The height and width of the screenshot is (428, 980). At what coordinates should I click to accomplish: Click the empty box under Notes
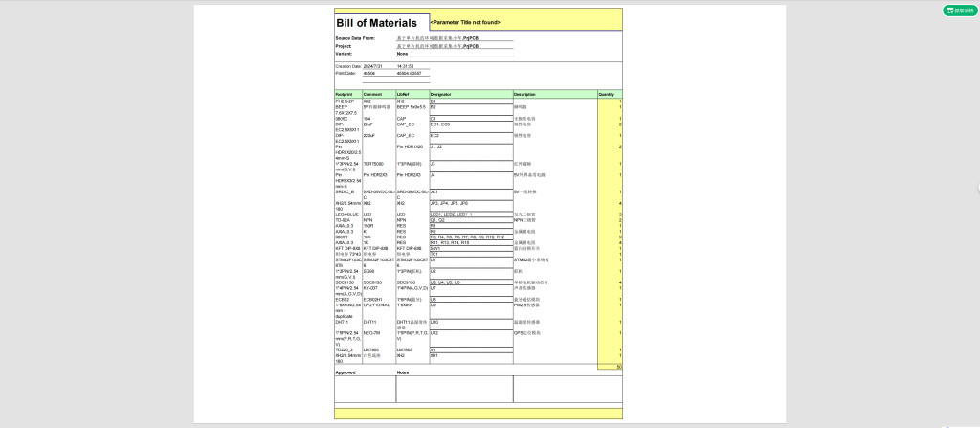click(x=508, y=389)
